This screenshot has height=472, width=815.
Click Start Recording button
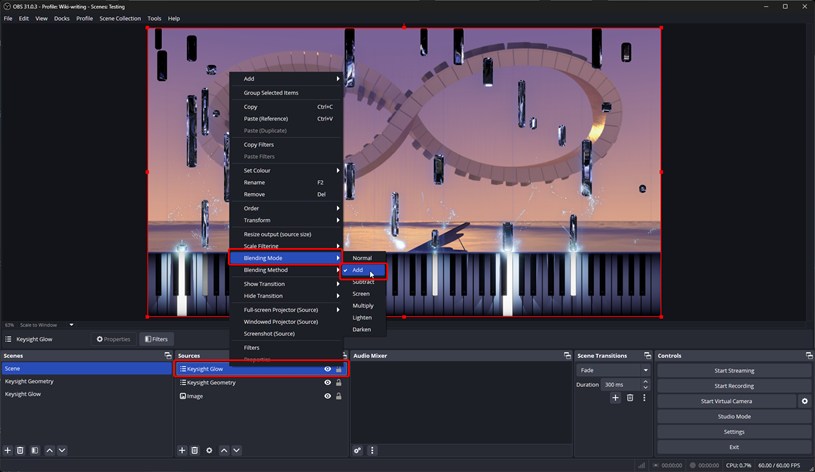click(x=734, y=386)
